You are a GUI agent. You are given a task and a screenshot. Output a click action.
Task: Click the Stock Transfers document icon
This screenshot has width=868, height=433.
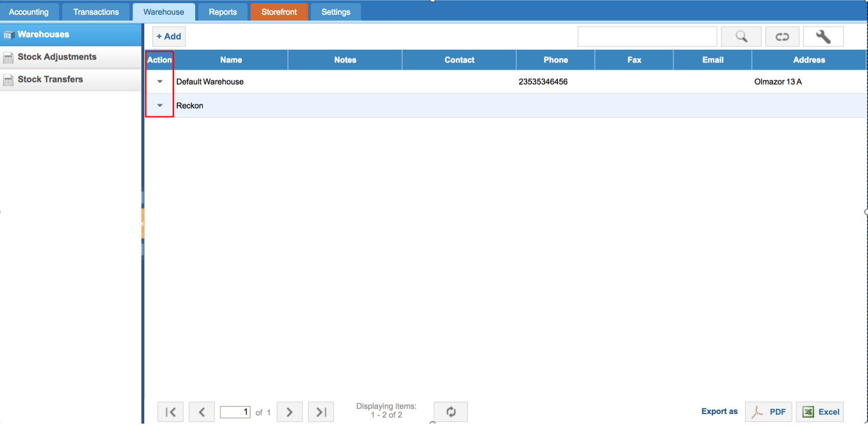[x=8, y=80]
